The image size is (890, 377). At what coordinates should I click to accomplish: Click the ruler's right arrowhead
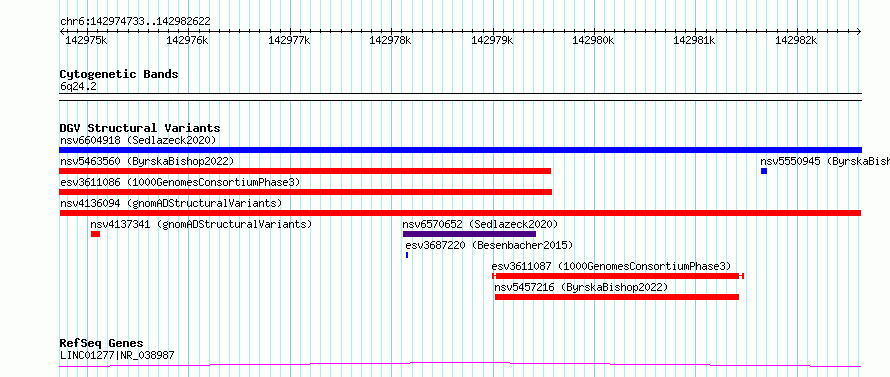(859, 31)
